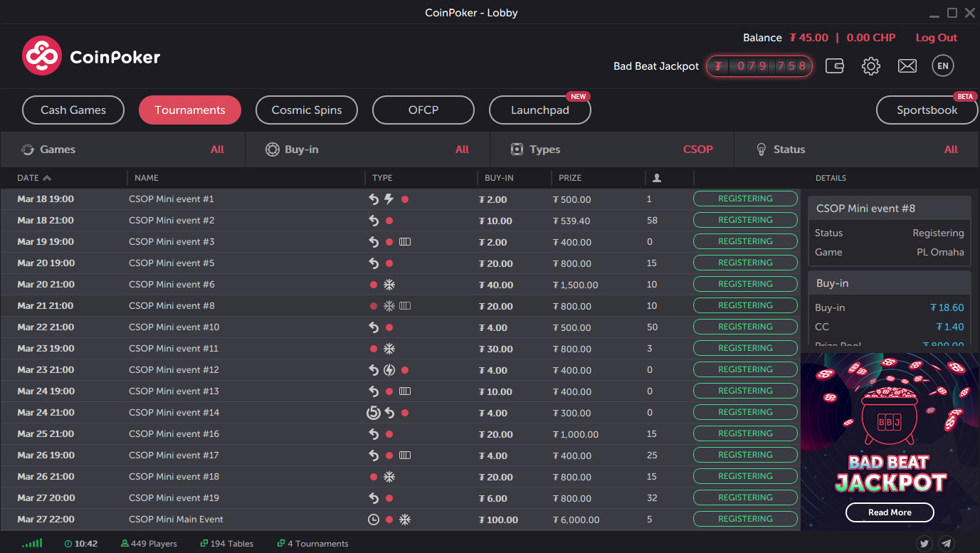Expand the Buy-in filter dropdown

(x=367, y=149)
